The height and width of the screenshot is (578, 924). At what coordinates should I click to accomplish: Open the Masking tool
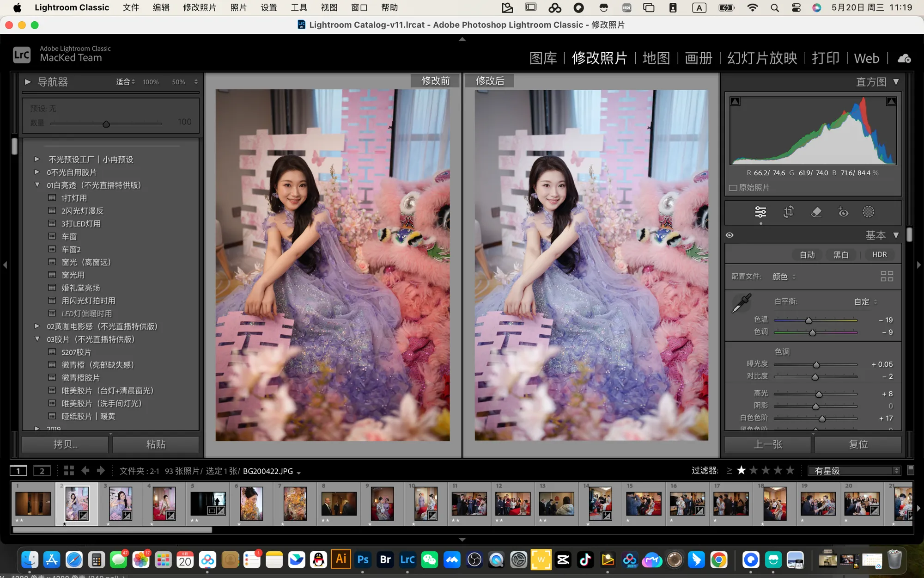click(x=869, y=212)
